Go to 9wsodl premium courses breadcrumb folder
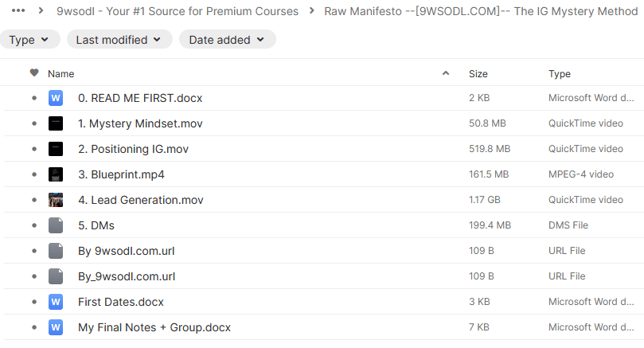 coord(178,11)
